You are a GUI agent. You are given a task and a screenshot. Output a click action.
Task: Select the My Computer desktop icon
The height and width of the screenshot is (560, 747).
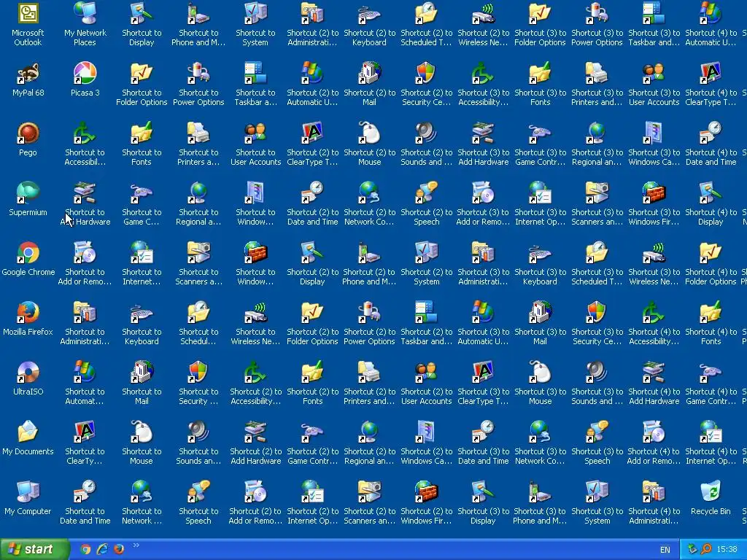[x=28, y=498]
